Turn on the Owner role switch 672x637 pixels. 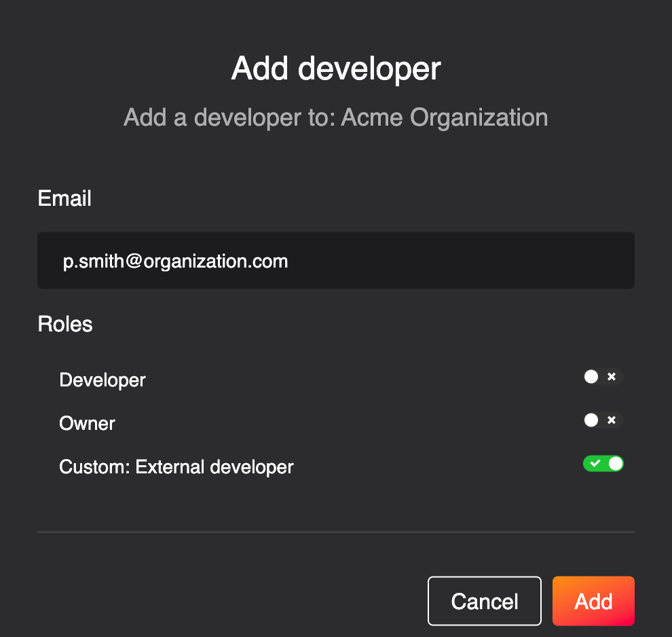click(603, 420)
